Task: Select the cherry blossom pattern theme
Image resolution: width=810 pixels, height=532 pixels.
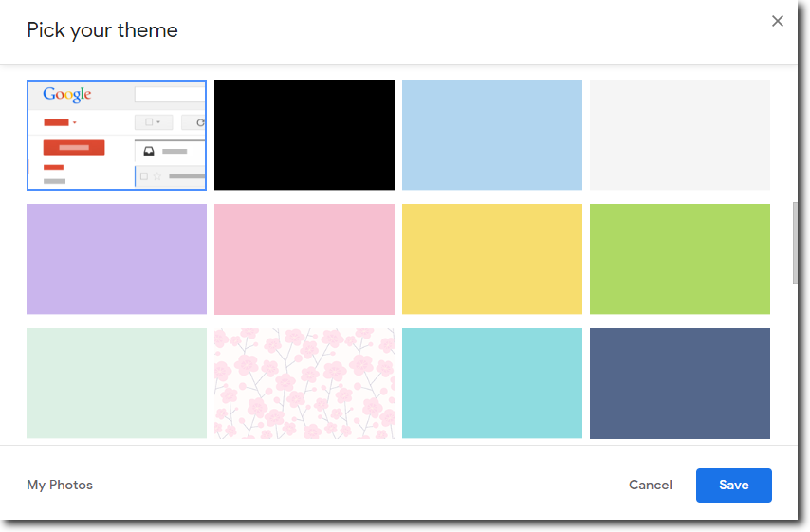Action: (x=304, y=383)
